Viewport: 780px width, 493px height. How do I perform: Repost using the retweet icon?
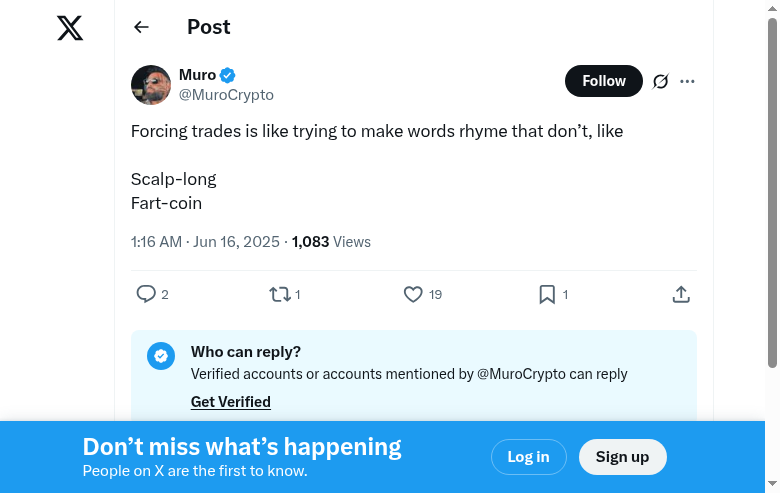point(279,294)
